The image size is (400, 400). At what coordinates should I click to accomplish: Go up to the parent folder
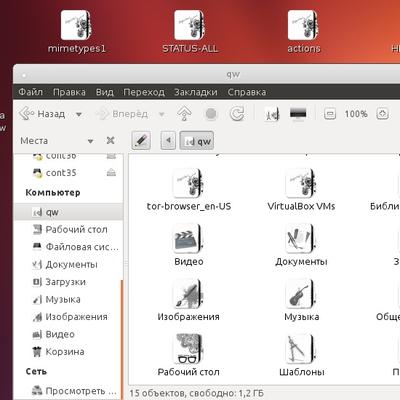click(184, 114)
